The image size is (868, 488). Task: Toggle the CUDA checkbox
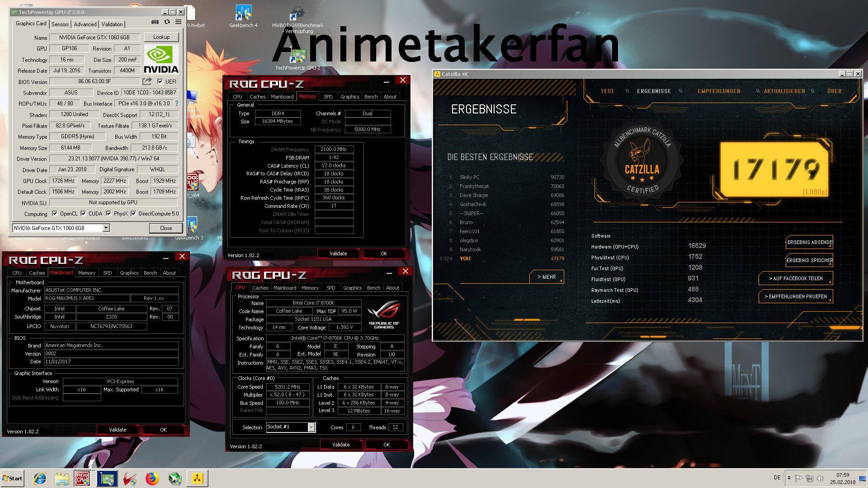(83, 214)
